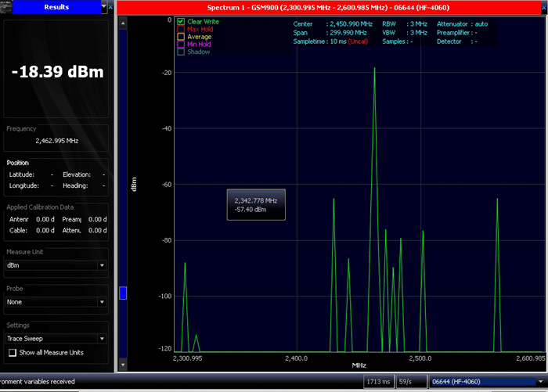The height and width of the screenshot is (392, 548).
Task: Enable the Shadow trace checkbox
Action: pos(181,52)
